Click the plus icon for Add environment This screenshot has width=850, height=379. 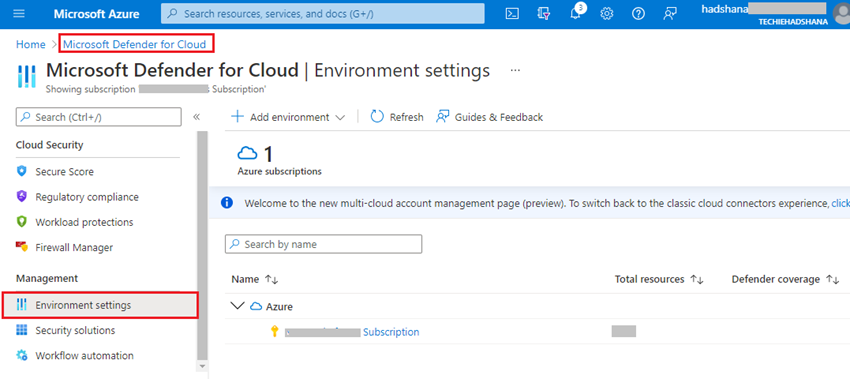237,117
